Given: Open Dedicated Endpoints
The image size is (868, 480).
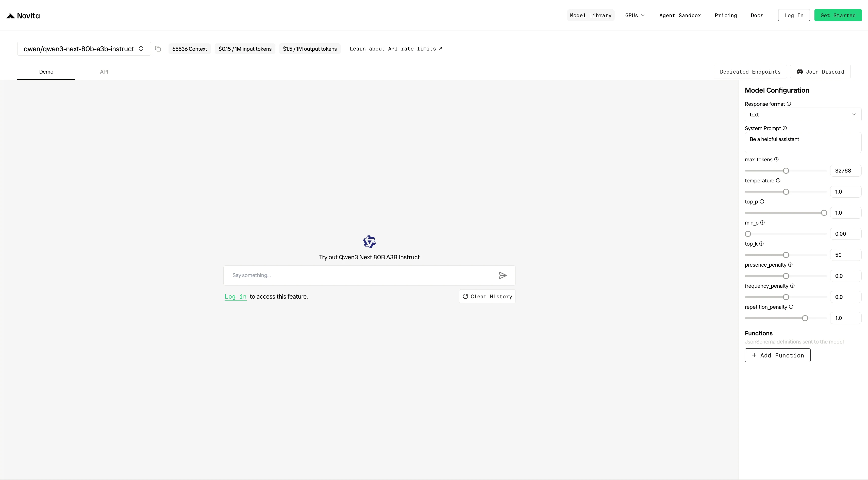Looking at the screenshot, I should (750, 72).
